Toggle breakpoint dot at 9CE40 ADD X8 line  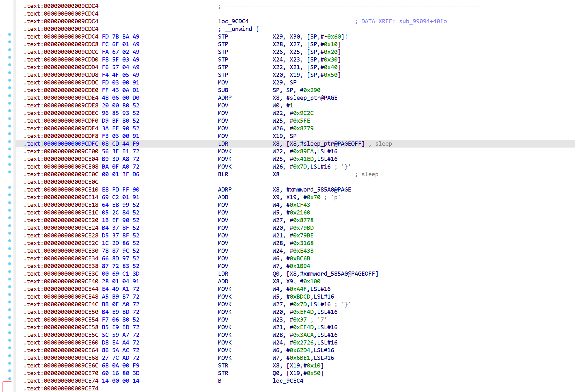[9, 279]
